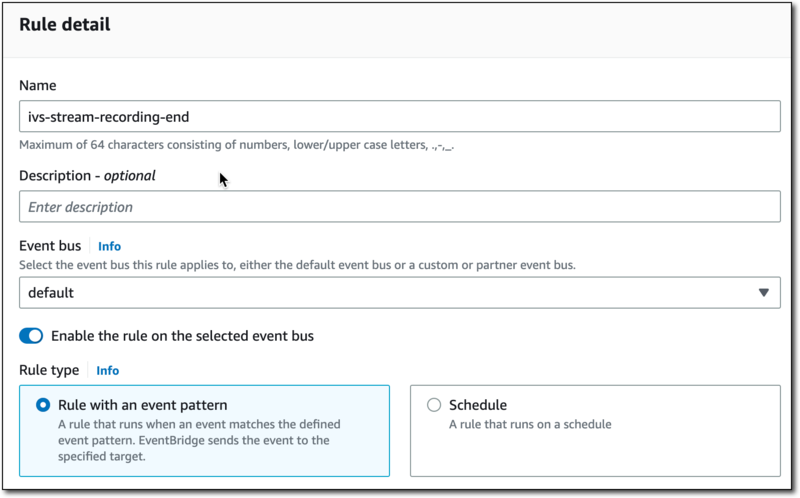Open the Info link beside Event bus

point(109,246)
